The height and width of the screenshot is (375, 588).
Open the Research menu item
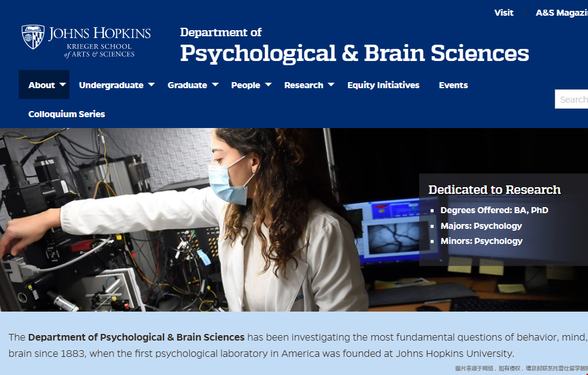(x=304, y=85)
